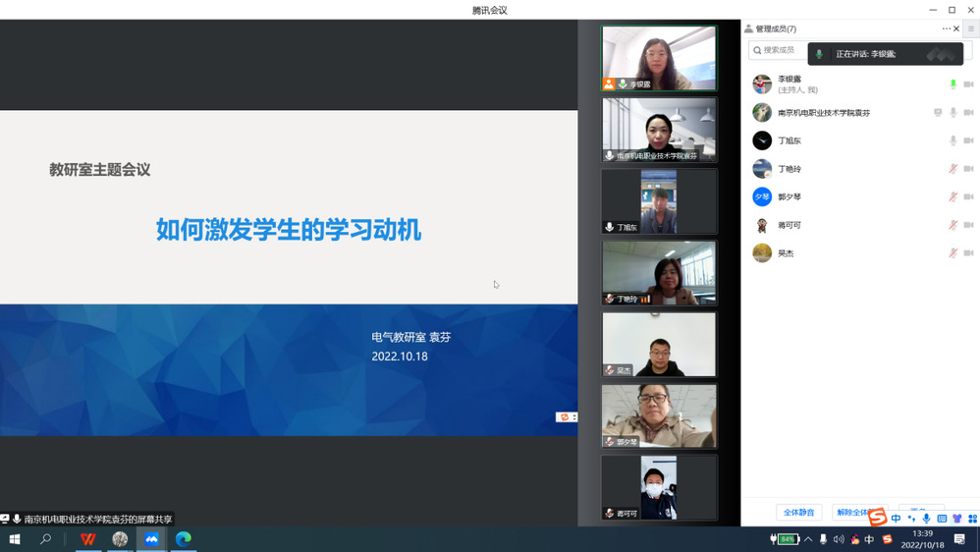Click the Sogou input microphone voice icon
Screen dimensions: 980x552
coord(926,519)
